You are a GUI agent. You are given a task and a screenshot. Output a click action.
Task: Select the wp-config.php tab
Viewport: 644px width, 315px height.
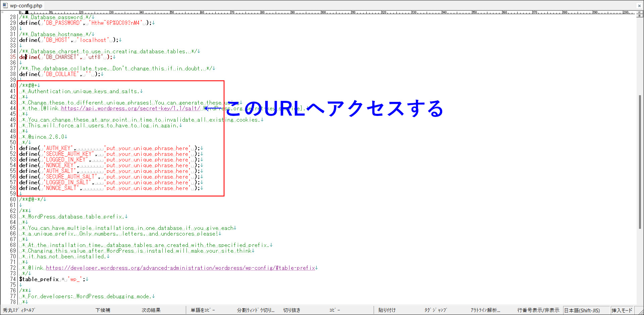(x=26, y=6)
